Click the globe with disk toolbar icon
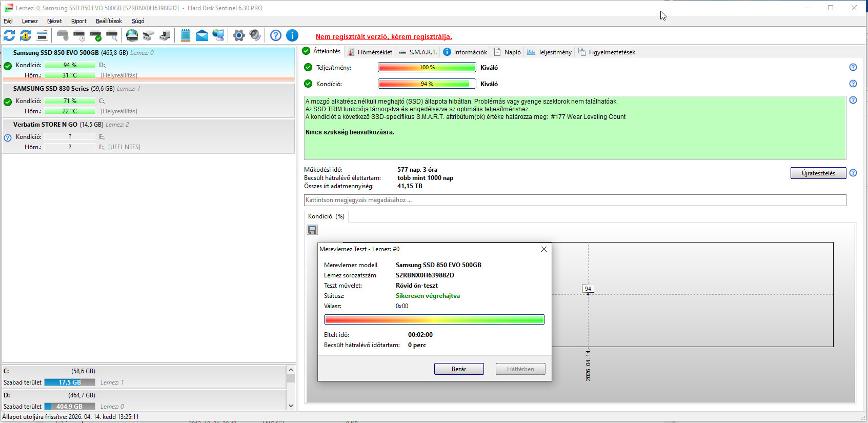Screen dimensions: 868x423 [132, 35]
